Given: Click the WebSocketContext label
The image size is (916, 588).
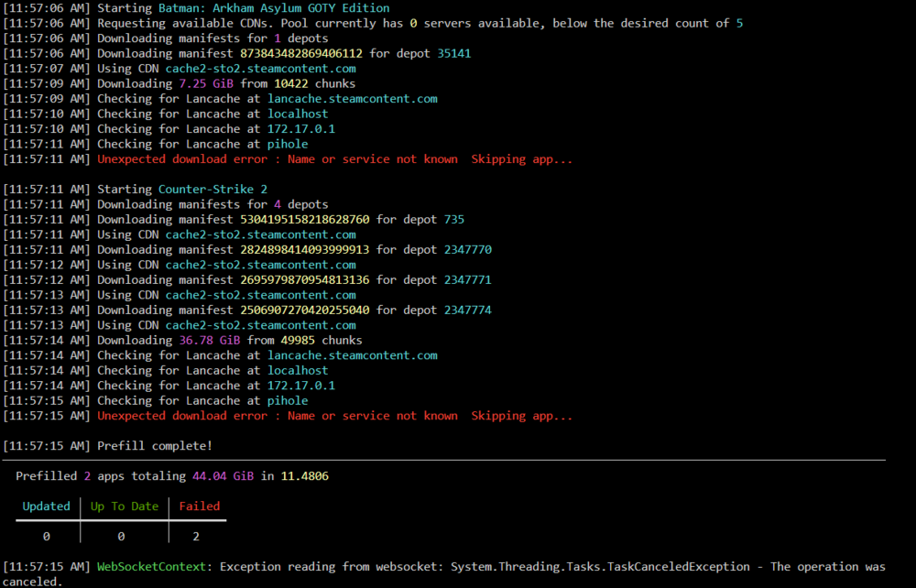Looking at the screenshot, I should pyautogui.click(x=151, y=567).
